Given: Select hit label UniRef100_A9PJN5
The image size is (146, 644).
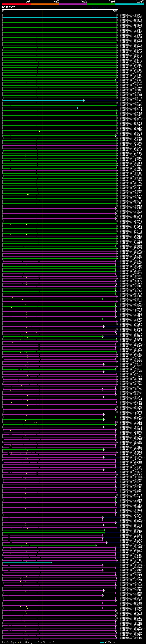Looking at the screenshot, I should 131,532.
